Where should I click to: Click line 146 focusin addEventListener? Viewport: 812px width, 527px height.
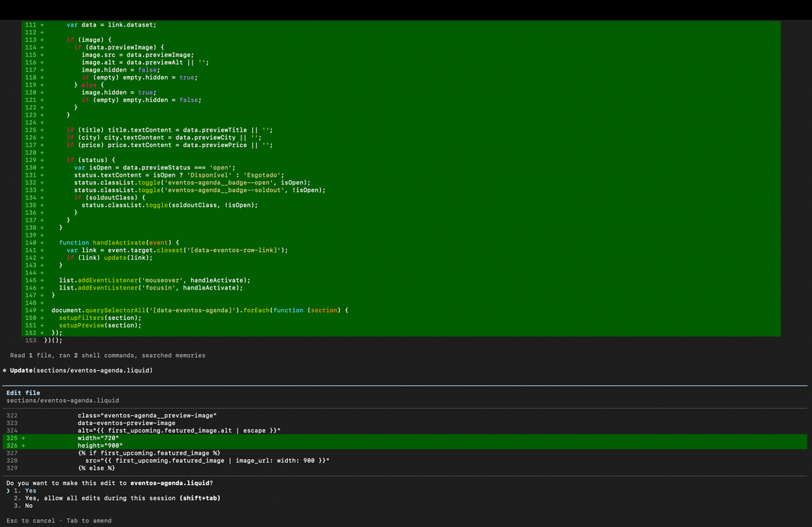151,288
